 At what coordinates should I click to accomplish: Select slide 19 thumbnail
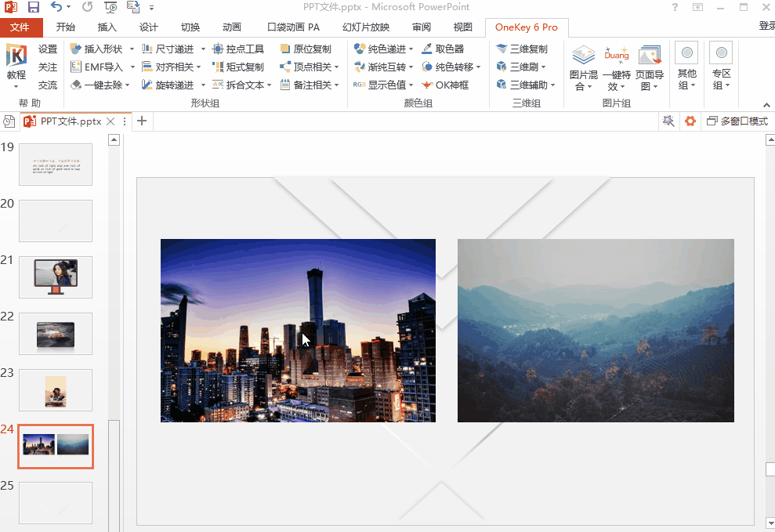[x=56, y=165]
